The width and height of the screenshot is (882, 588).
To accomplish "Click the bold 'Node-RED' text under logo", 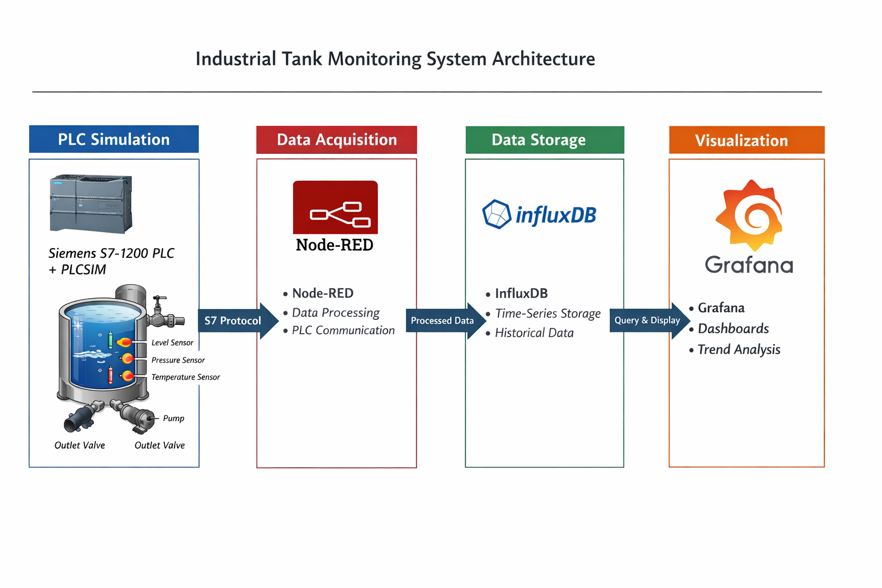I will 335,245.
